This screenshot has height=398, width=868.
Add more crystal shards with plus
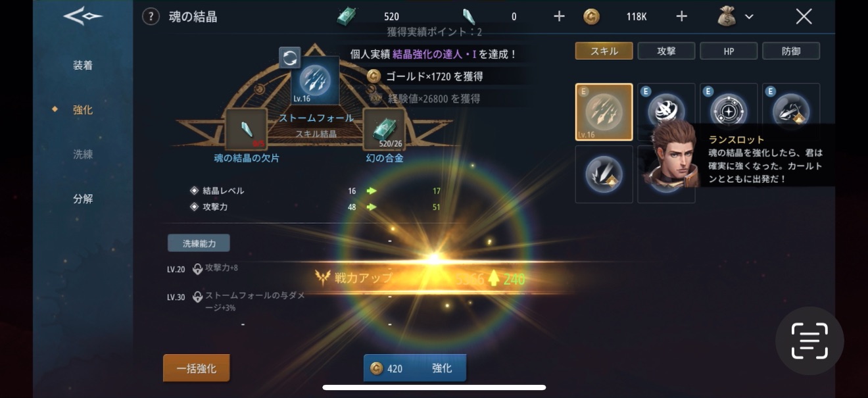pyautogui.click(x=559, y=16)
